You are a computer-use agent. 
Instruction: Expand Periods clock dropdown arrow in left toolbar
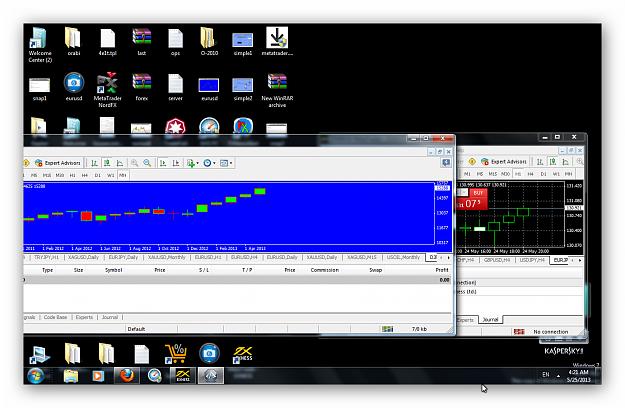click(214, 163)
